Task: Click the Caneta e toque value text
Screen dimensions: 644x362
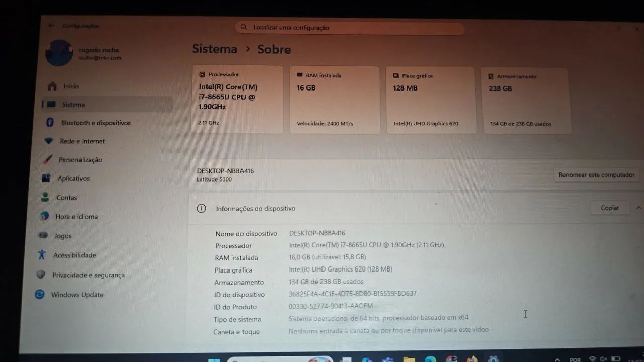Action: coord(388,330)
